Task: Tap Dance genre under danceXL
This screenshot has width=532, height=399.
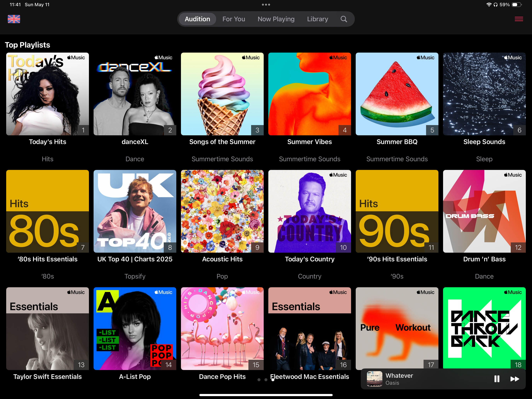Action: (135, 159)
